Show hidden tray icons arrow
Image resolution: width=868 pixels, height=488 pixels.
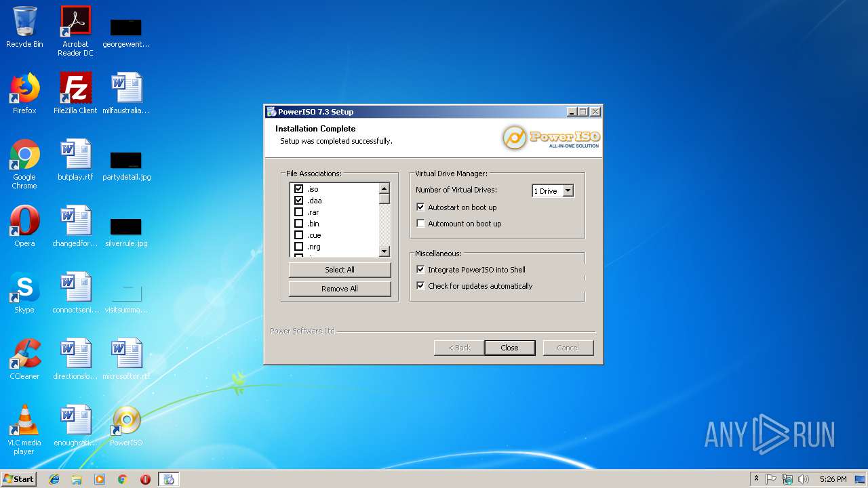click(756, 479)
